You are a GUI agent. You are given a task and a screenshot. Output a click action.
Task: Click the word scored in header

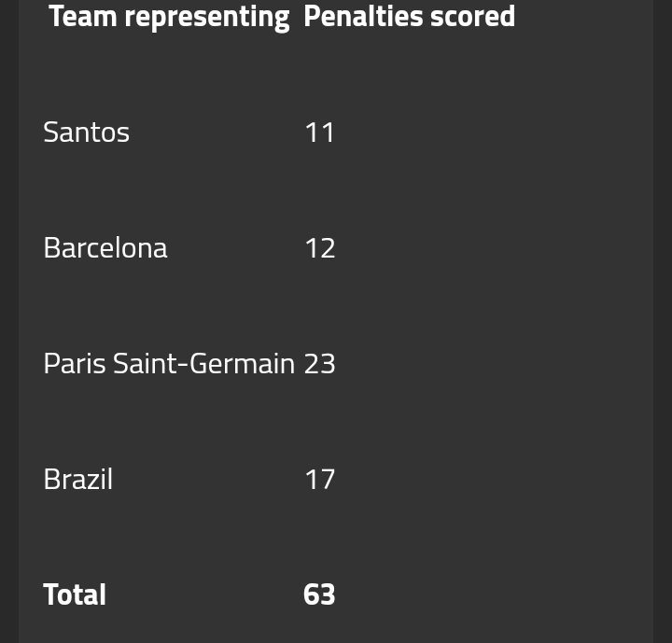click(472, 16)
